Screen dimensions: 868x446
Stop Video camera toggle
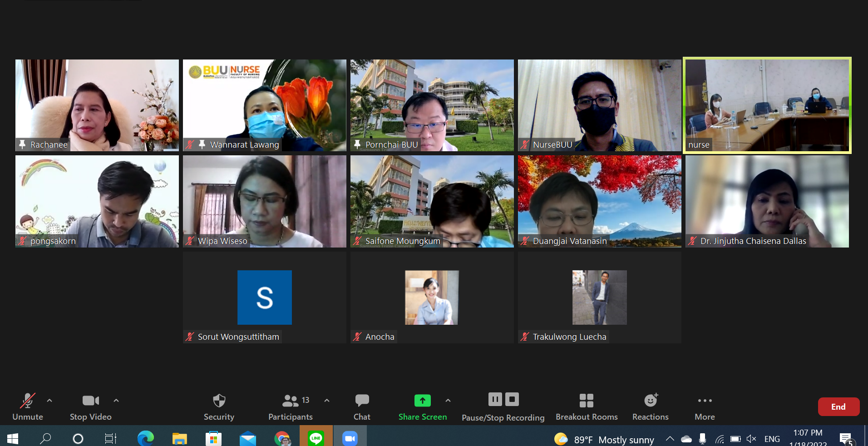tap(90, 406)
